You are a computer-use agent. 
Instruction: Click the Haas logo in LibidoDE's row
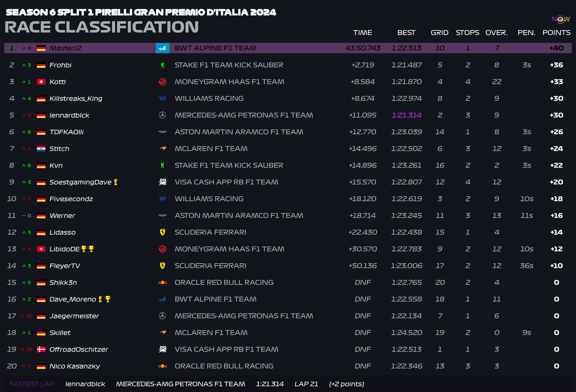(162, 249)
